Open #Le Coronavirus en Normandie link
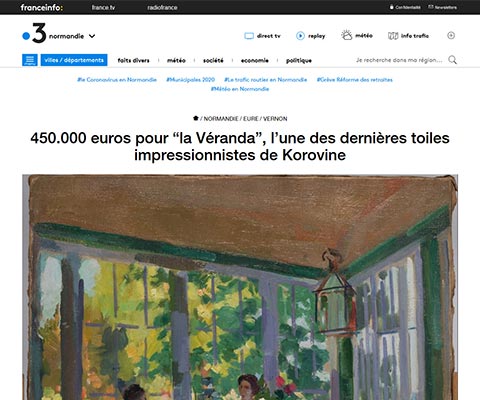The height and width of the screenshot is (400, 480). click(x=117, y=80)
